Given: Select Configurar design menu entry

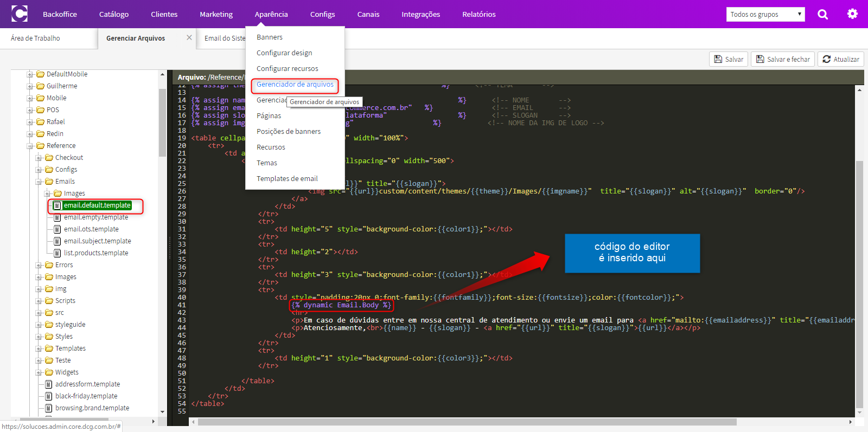Looking at the screenshot, I should (284, 53).
